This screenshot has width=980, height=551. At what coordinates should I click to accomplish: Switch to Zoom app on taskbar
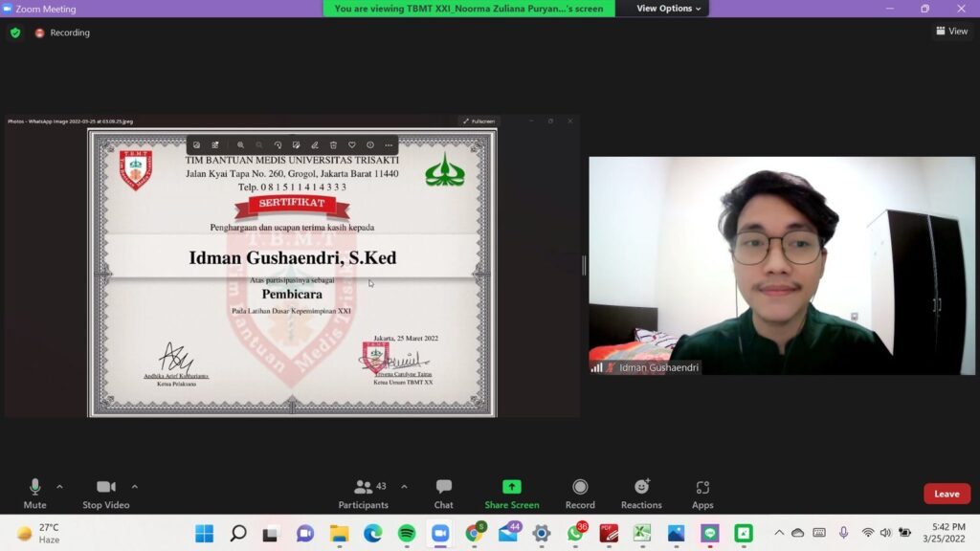click(440, 534)
